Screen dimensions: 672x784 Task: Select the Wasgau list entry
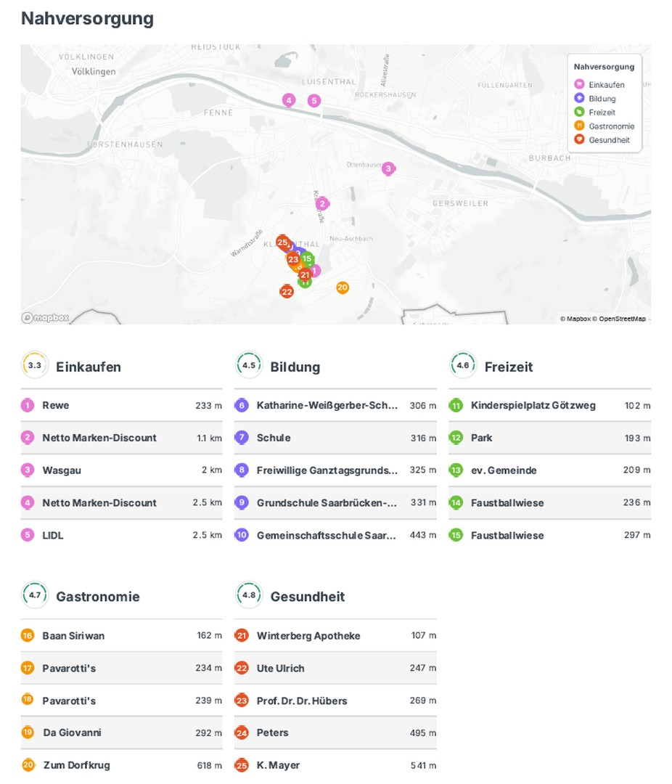tap(121, 470)
